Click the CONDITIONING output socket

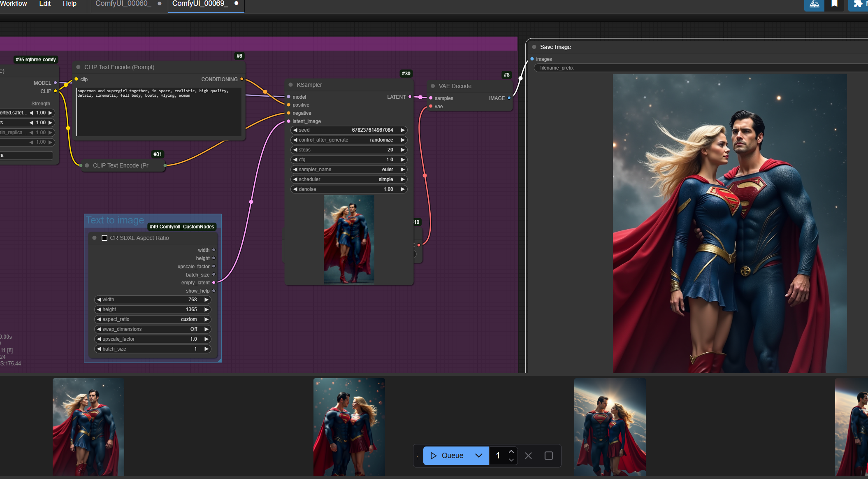(x=241, y=79)
